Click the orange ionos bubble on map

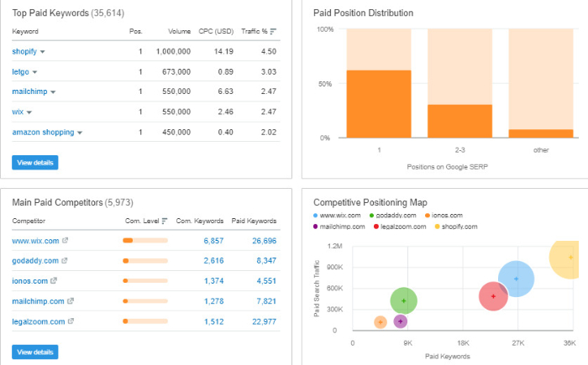tap(381, 322)
